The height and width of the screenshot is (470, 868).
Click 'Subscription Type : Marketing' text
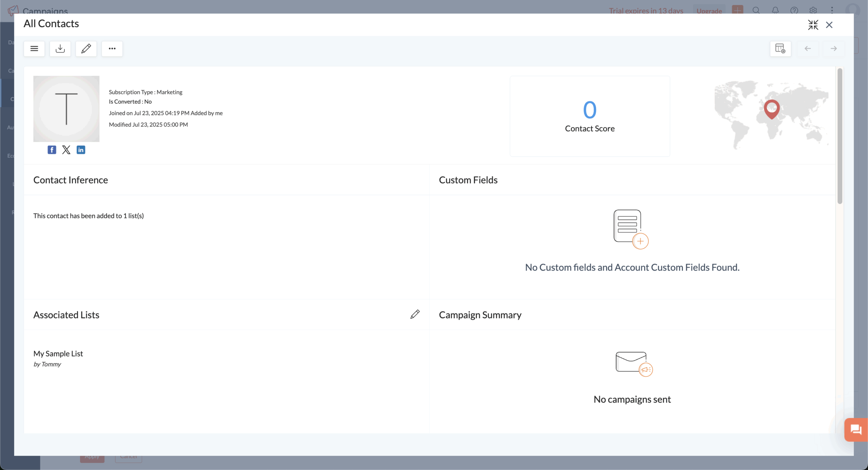tap(145, 92)
